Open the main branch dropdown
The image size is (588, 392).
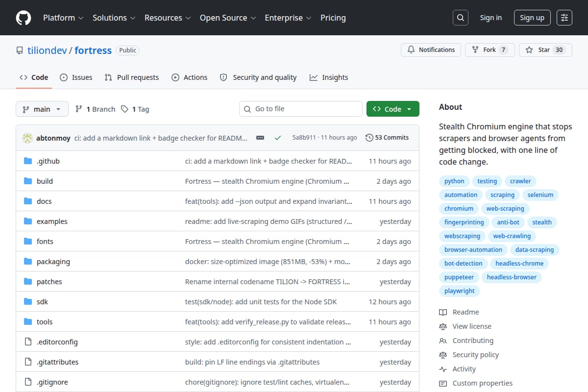click(42, 109)
